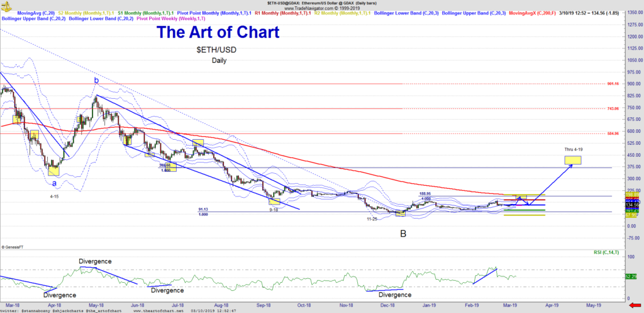Viewport: 644px width, 313px height.
Task: Select the MovingAvgX (C,200,F) legend entry
Action: [534, 13]
